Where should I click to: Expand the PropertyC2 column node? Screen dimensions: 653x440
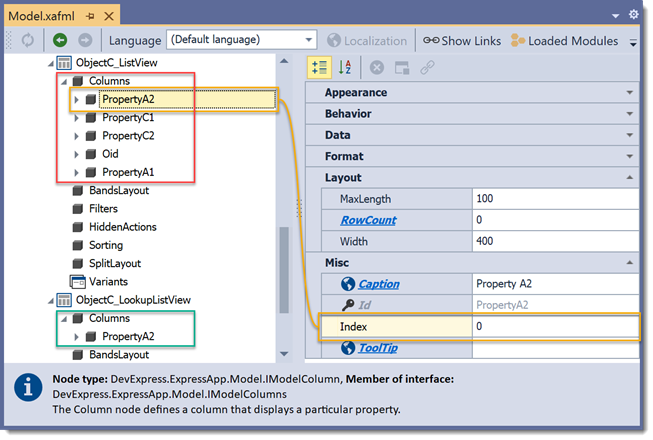[x=76, y=136]
